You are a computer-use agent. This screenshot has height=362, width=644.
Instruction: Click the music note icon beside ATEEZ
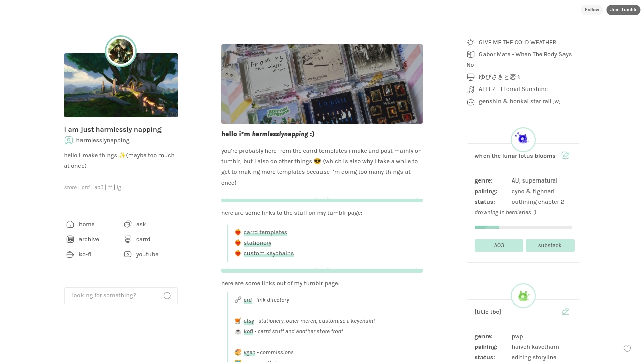point(470,89)
